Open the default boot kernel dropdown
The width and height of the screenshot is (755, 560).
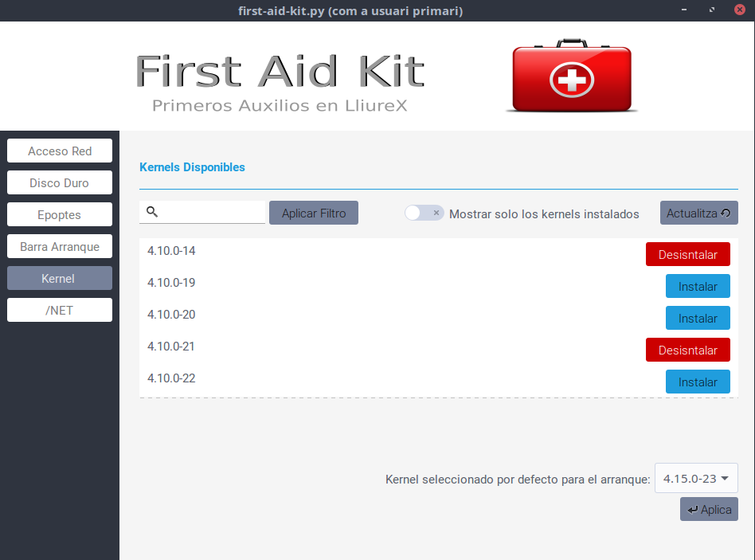(696, 479)
